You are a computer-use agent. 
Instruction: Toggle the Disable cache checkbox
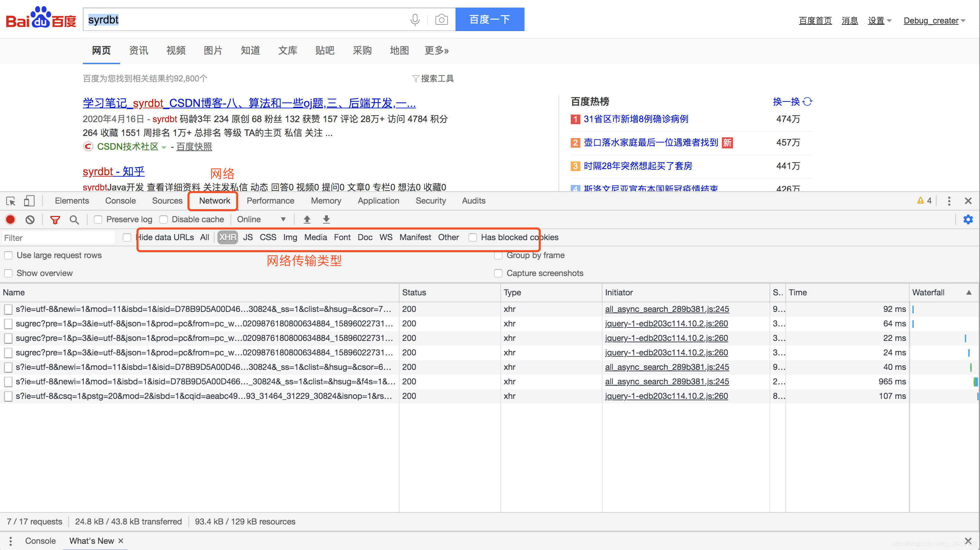[164, 219]
